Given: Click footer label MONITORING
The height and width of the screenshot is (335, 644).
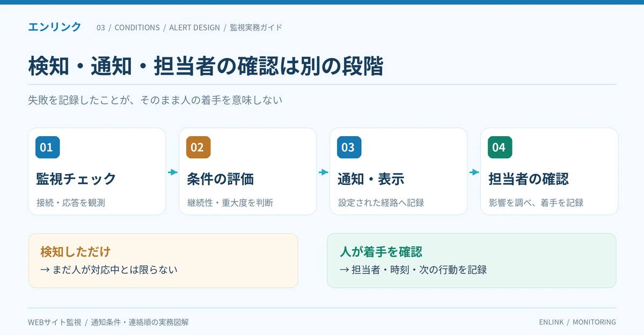Looking at the screenshot, I should 594,322.
